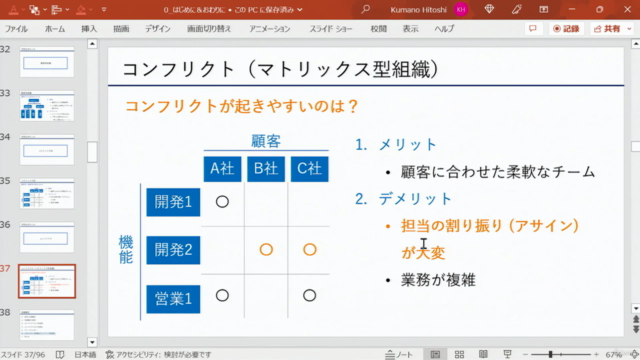Switch to the 描画 tab

(x=121, y=29)
